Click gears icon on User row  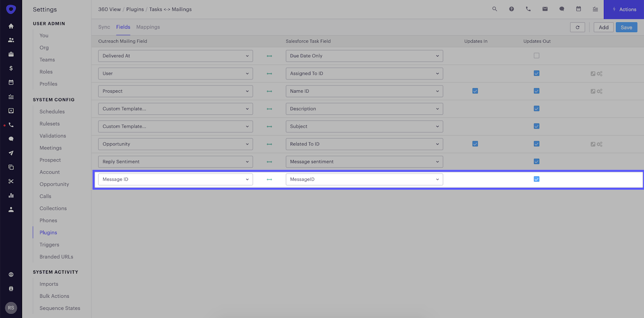coord(600,74)
